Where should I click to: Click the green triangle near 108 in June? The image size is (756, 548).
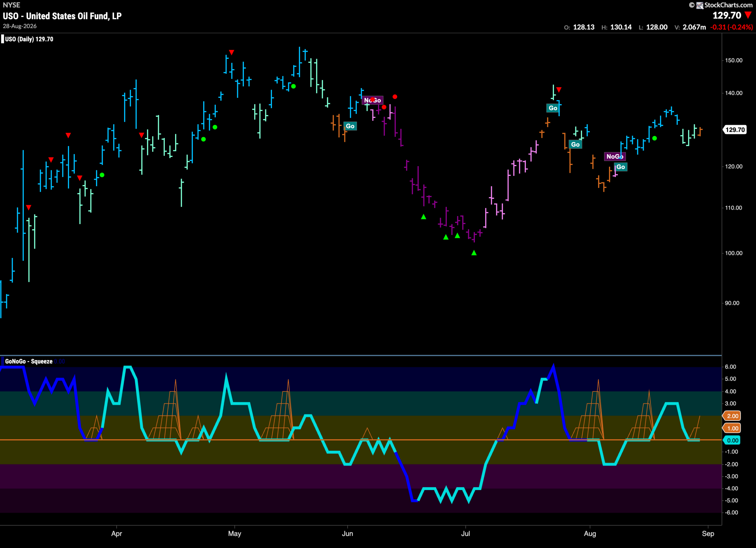click(x=423, y=217)
